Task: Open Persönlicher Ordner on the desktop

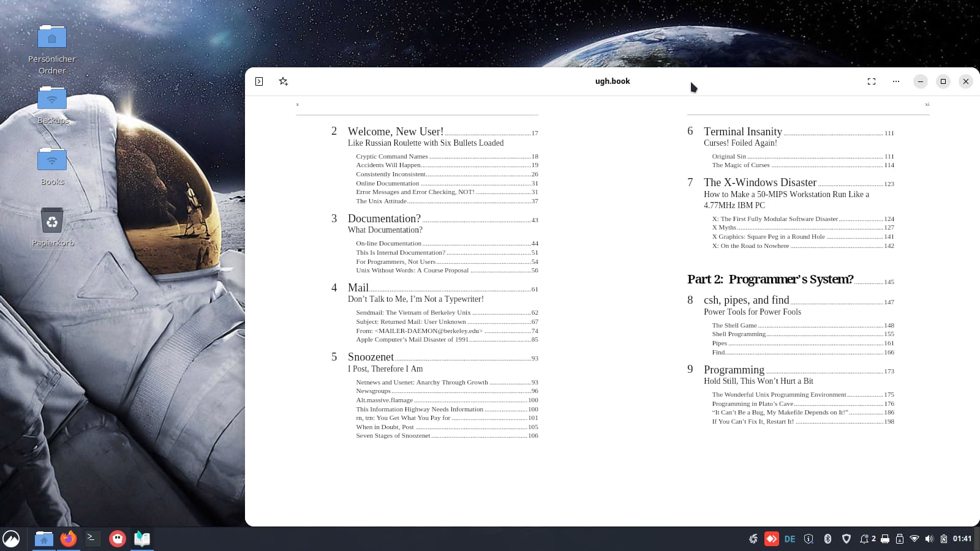Action: 52,38
